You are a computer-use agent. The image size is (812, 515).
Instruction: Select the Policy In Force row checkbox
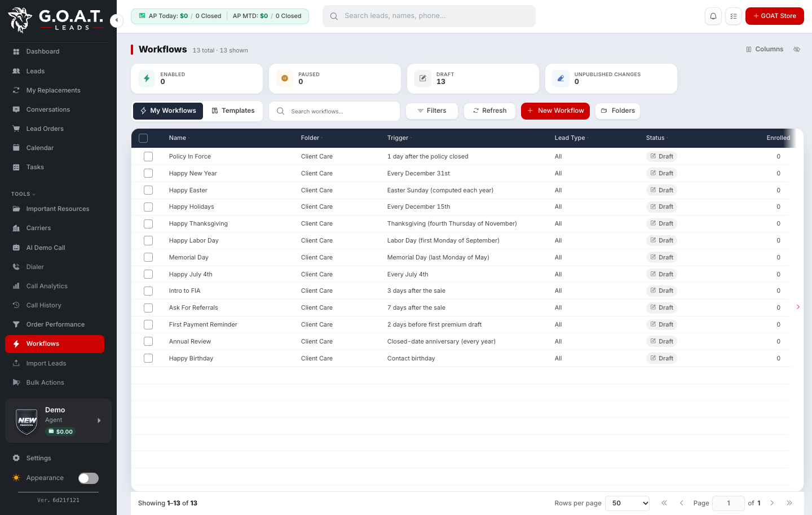pyautogui.click(x=148, y=156)
